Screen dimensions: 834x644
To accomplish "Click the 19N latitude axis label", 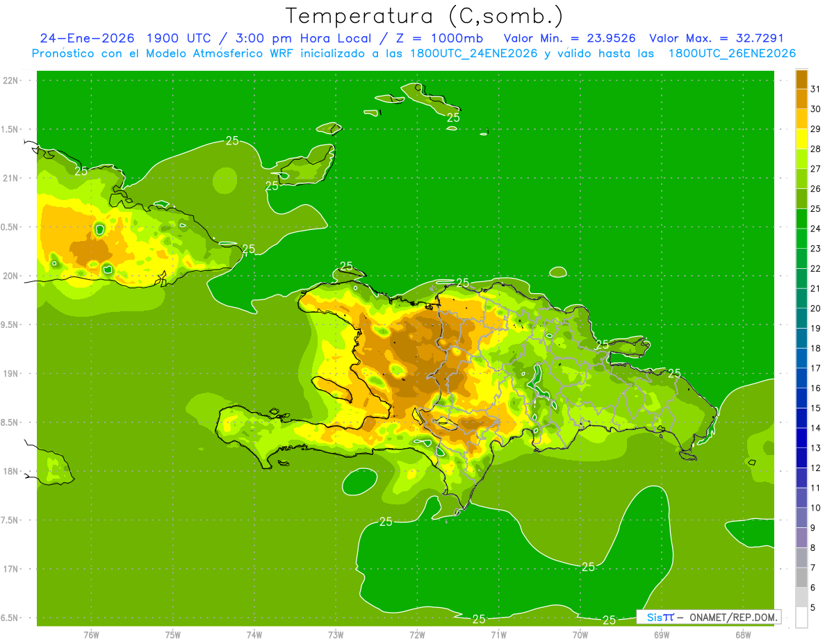I will [x=12, y=374].
